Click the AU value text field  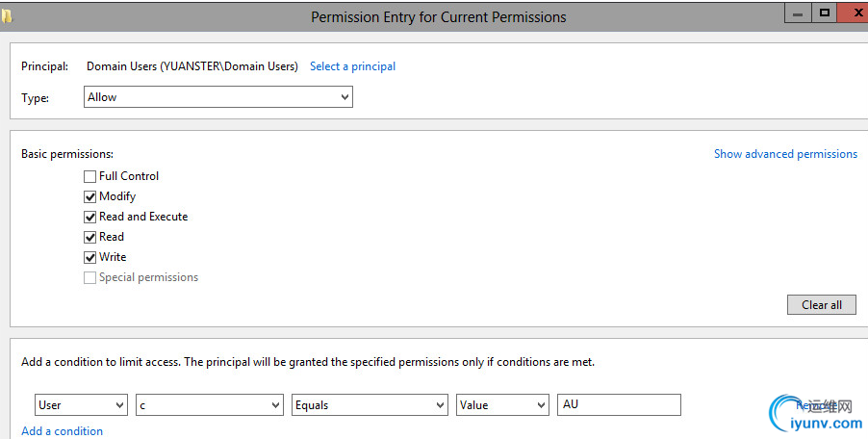pos(619,404)
